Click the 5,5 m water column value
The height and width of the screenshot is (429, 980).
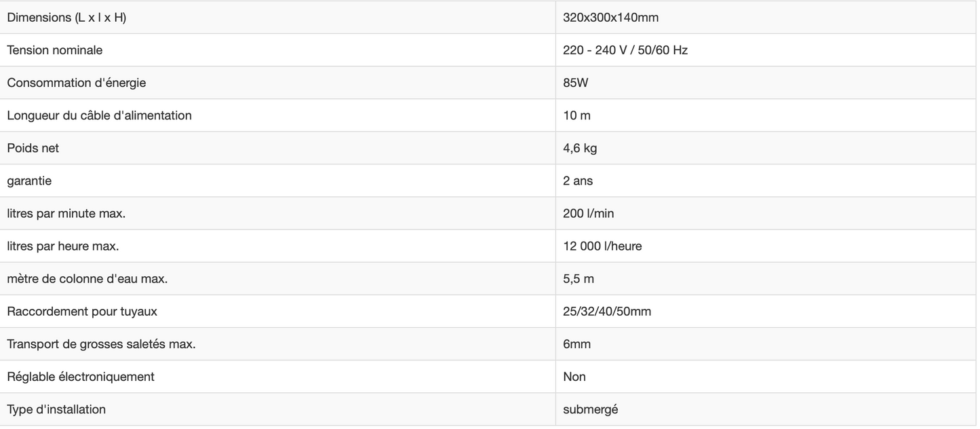[579, 278]
